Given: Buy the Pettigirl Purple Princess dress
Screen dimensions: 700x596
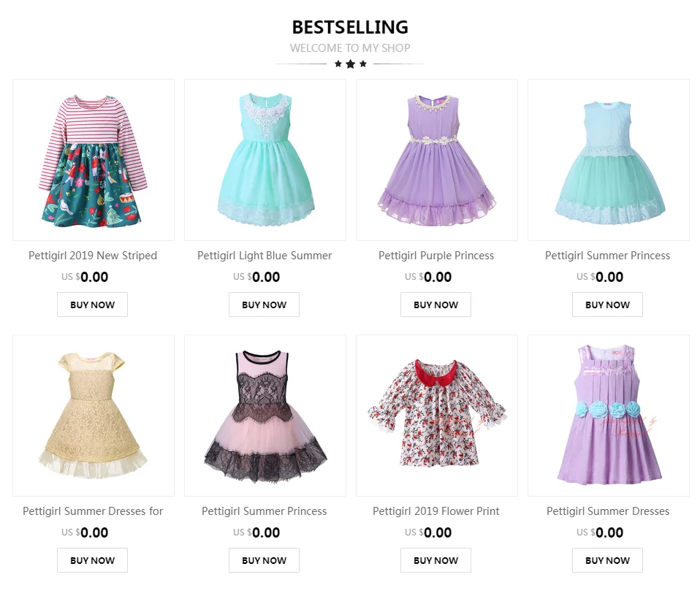Looking at the screenshot, I should (x=435, y=305).
